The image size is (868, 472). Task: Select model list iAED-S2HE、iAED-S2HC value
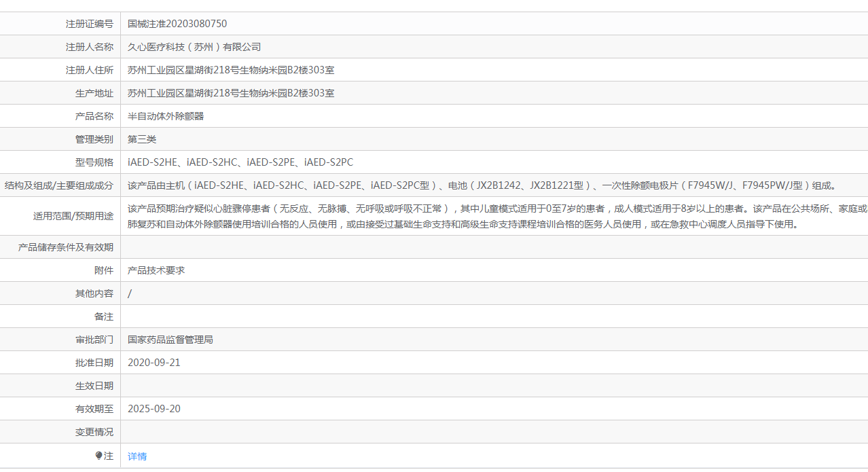(240, 162)
